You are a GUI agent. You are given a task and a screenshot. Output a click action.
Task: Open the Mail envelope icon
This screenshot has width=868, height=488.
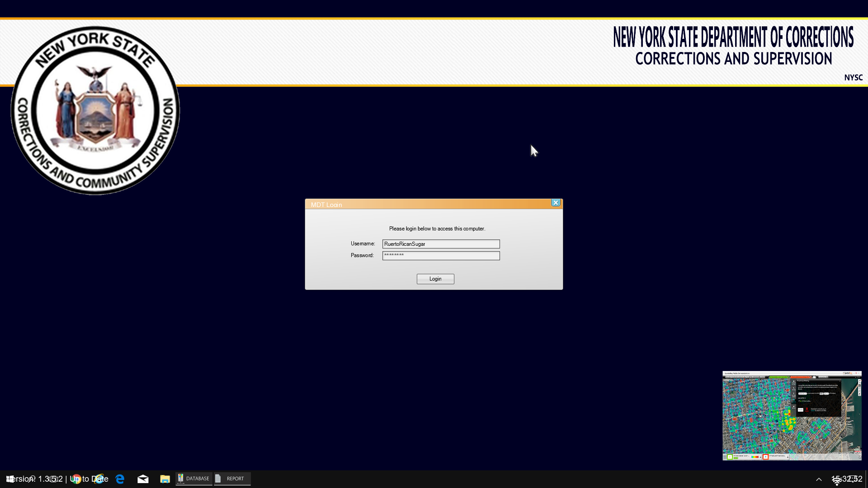tap(143, 479)
